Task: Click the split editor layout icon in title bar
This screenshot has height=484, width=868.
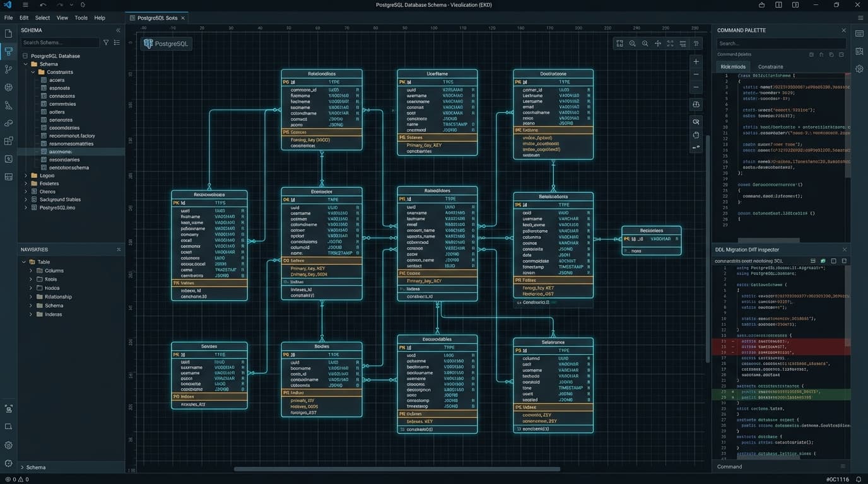Action: point(779,5)
